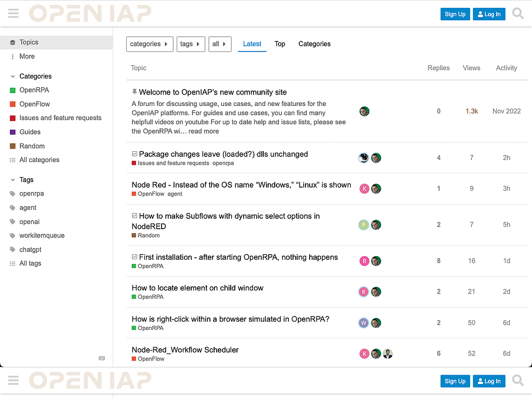Open the categories filter dropdown

[150, 44]
